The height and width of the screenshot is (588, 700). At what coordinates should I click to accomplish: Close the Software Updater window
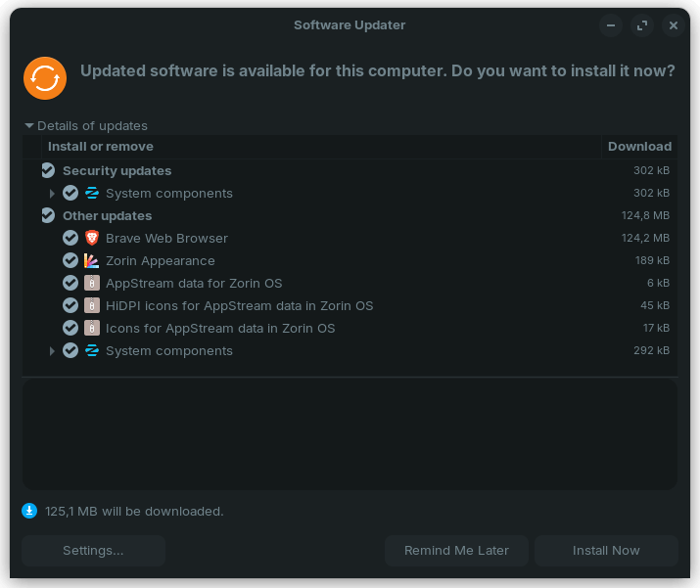pyautogui.click(x=674, y=25)
